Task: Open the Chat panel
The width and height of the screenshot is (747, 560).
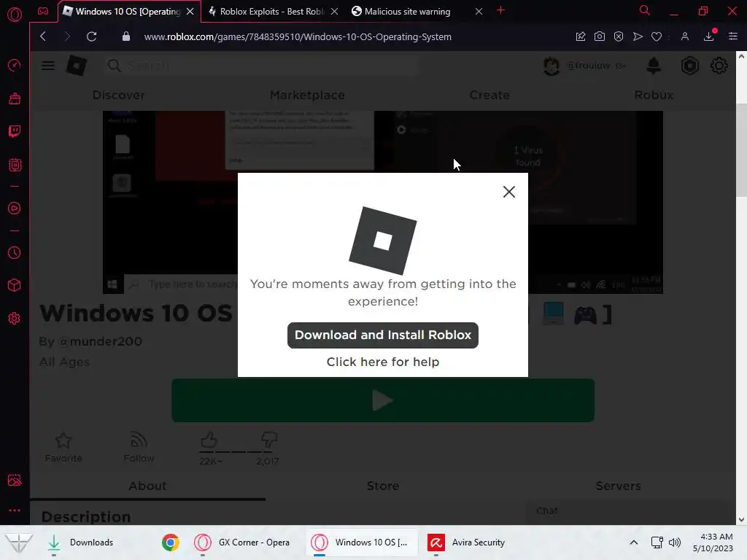Action: 629,511
